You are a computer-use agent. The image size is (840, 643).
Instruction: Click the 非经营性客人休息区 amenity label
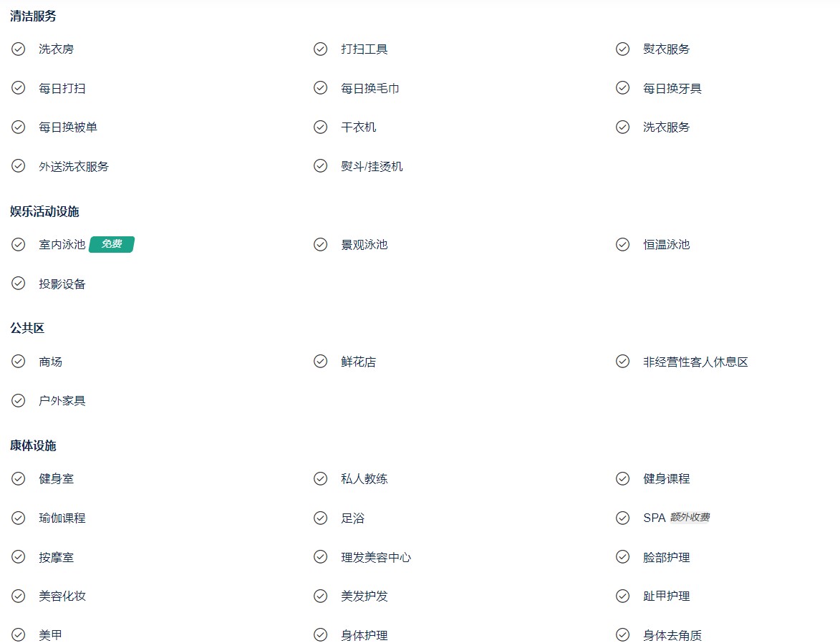click(x=695, y=362)
